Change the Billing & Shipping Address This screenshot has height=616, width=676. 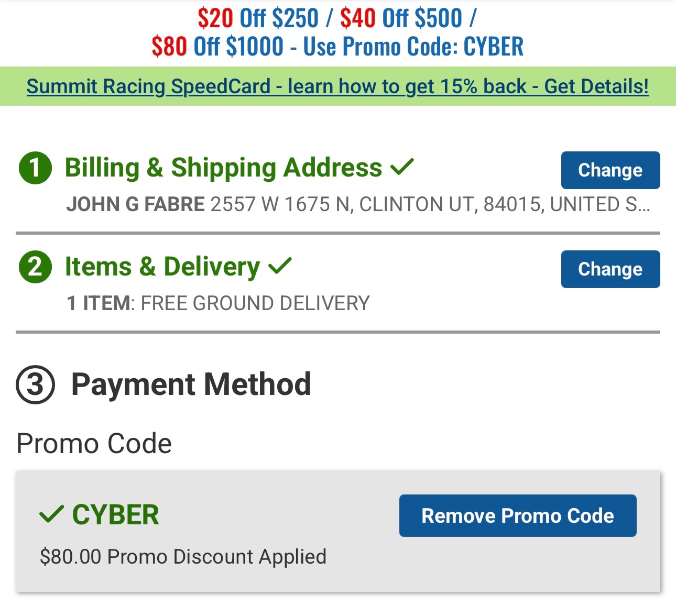click(x=610, y=170)
